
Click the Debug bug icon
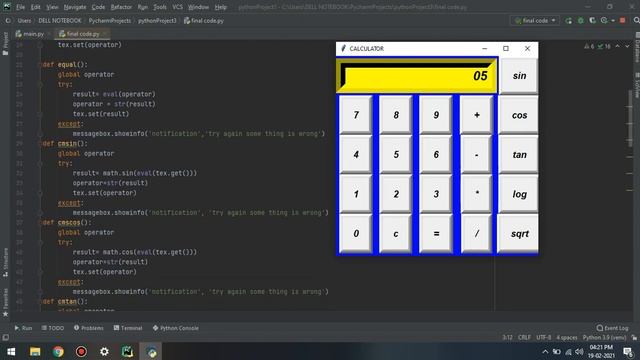click(x=580, y=20)
